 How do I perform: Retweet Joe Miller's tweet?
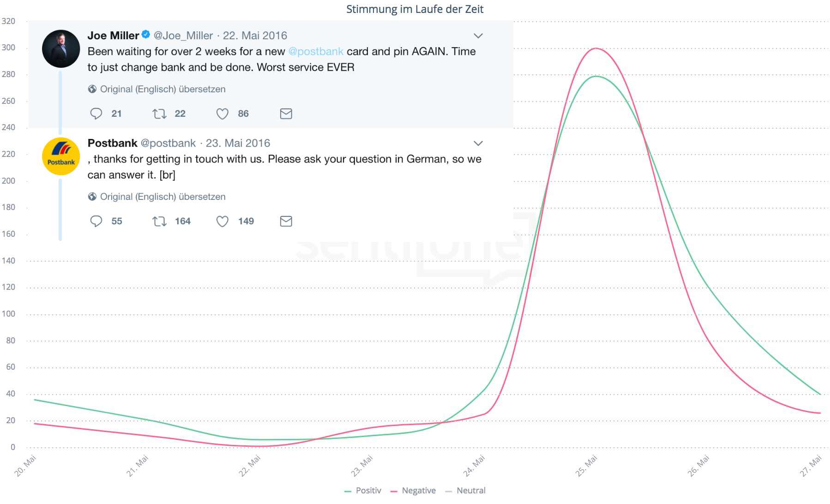coord(159,114)
